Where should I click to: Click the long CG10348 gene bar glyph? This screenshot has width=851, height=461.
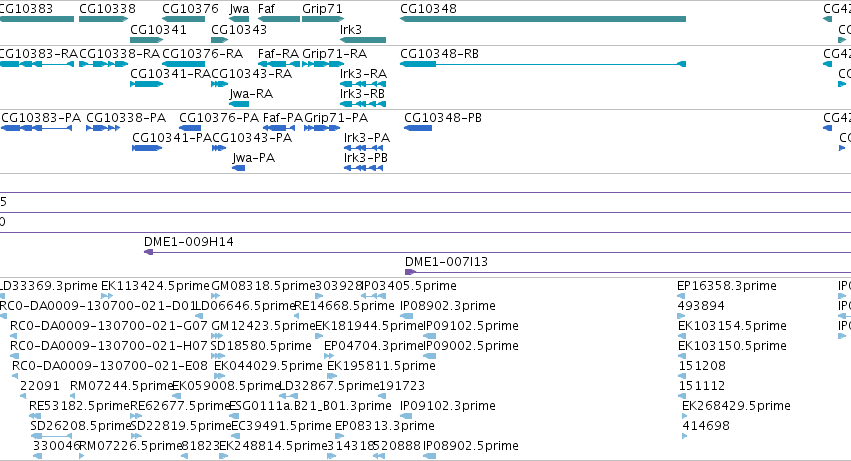pyautogui.click(x=543, y=19)
